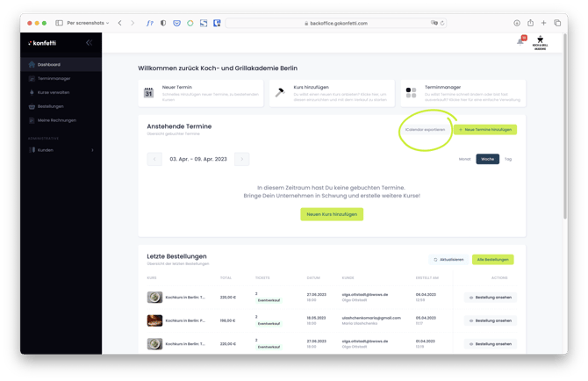Click iCalendar exportieren
This screenshot has height=381, width=588.
[425, 129]
